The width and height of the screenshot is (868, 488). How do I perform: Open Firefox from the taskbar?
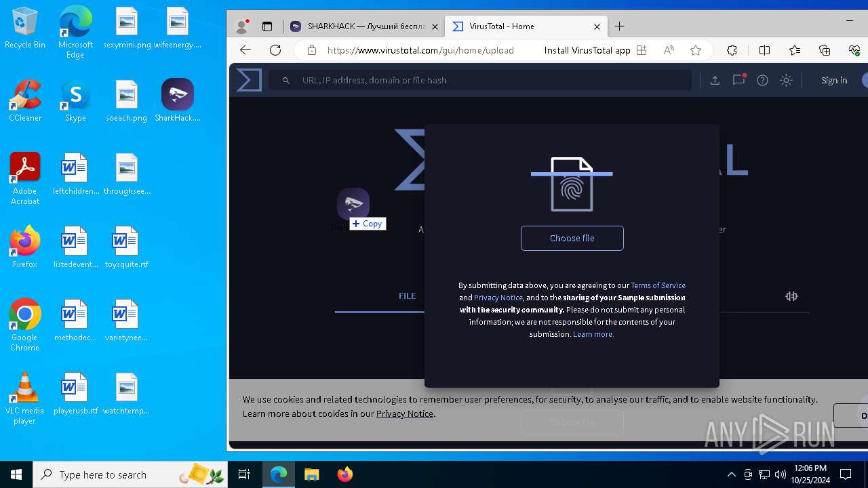tap(344, 474)
